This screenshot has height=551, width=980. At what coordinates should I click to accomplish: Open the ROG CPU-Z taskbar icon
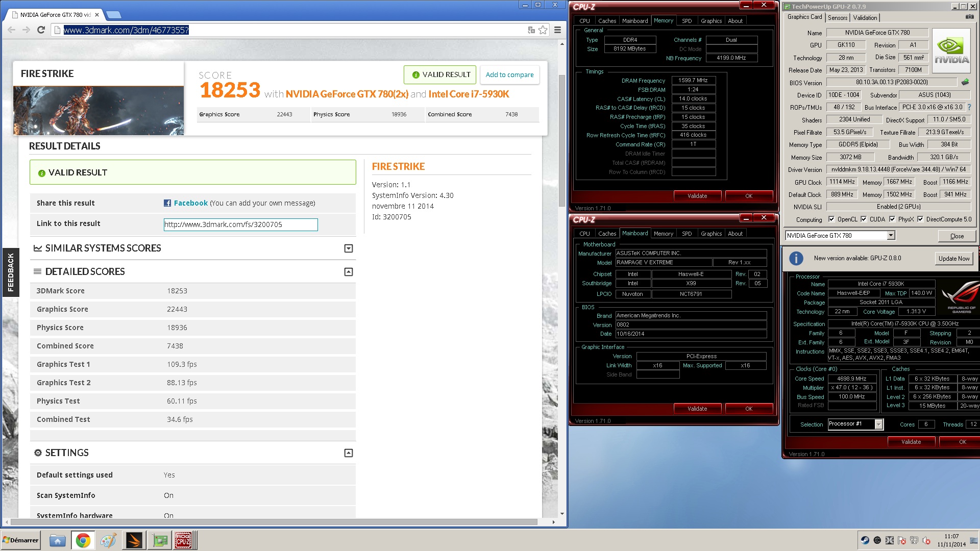pyautogui.click(x=183, y=540)
